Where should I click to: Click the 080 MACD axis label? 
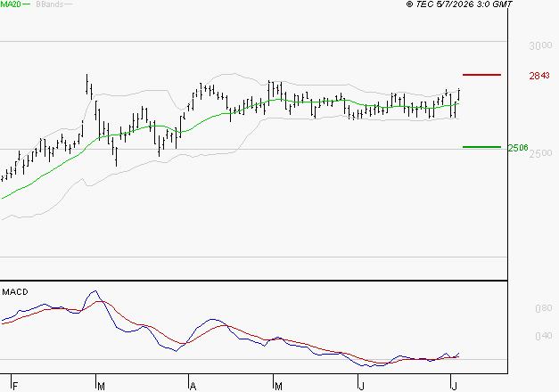(x=544, y=308)
